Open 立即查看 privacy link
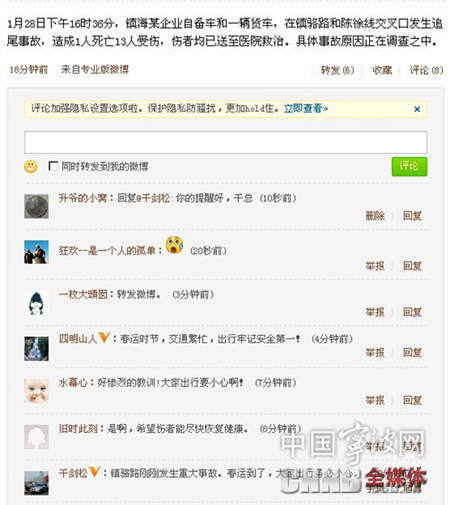Image resolution: width=450 pixels, height=505 pixels. tap(306, 108)
